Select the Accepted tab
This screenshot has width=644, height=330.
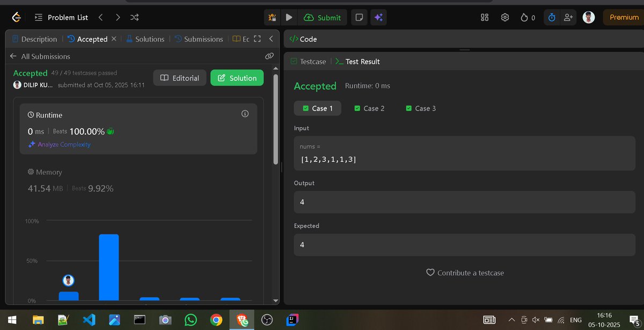[87, 39]
